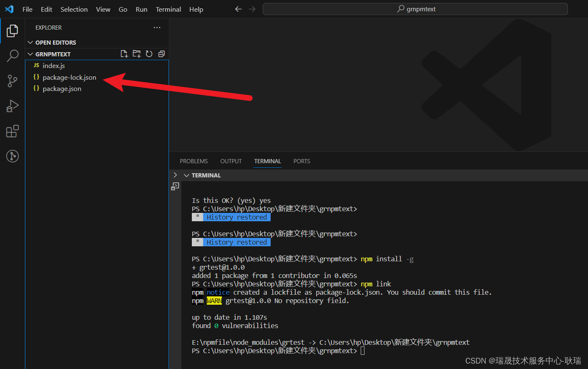Go back with the left arrow

(238, 9)
